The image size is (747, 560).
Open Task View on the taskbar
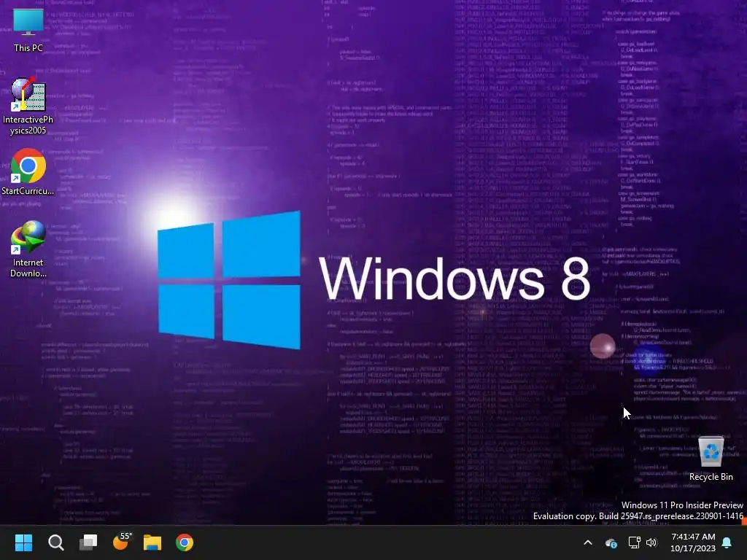click(x=88, y=542)
